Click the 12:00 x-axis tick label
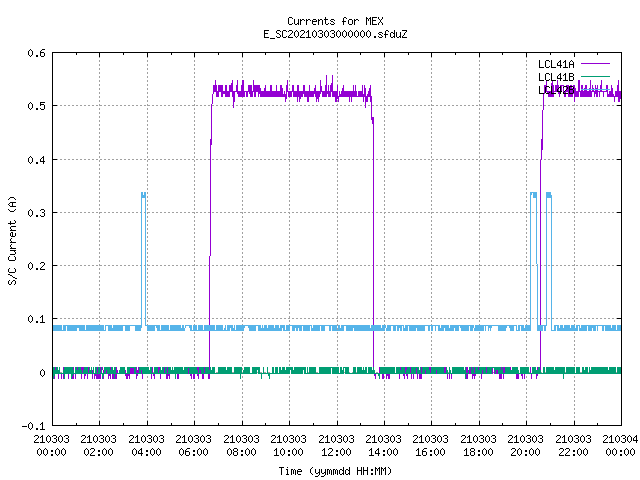The width and height of the screenshot is (640, 480). [336, 452]
